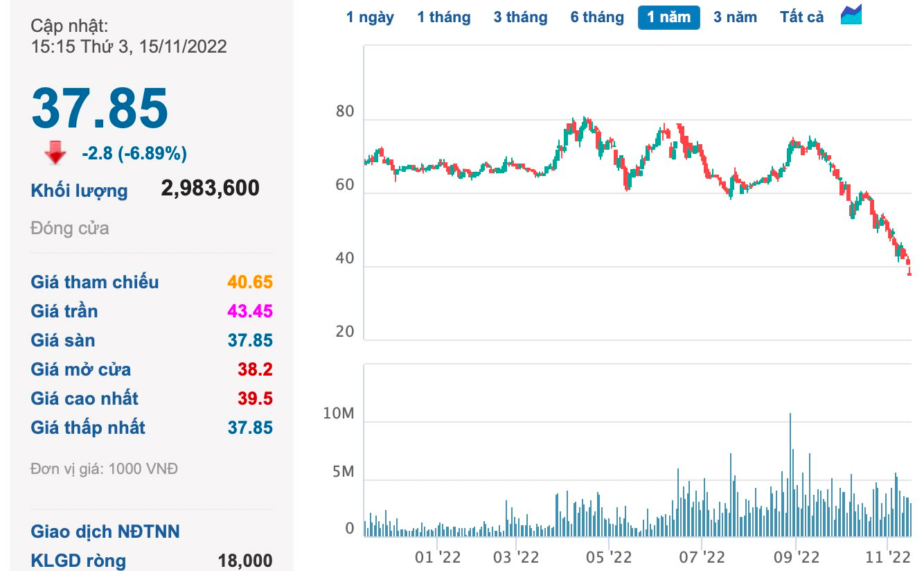Click the red down arrow price indicator

point(55,153)
